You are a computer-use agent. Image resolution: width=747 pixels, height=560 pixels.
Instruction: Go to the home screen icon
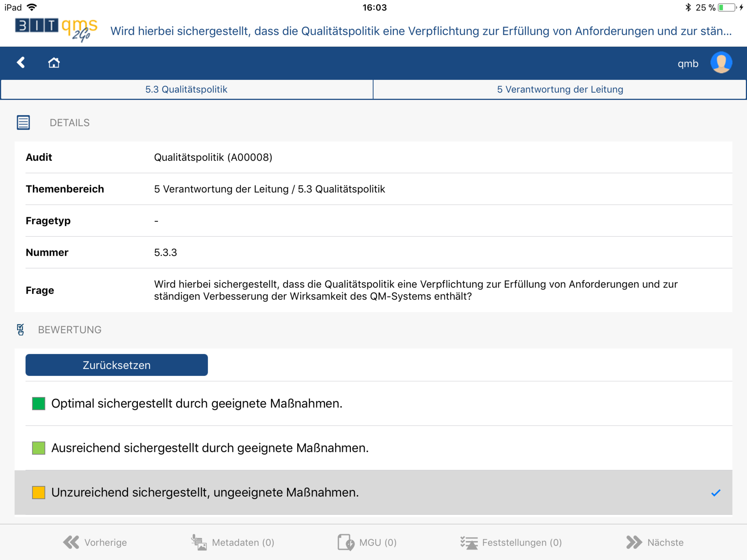coord(54,63)
